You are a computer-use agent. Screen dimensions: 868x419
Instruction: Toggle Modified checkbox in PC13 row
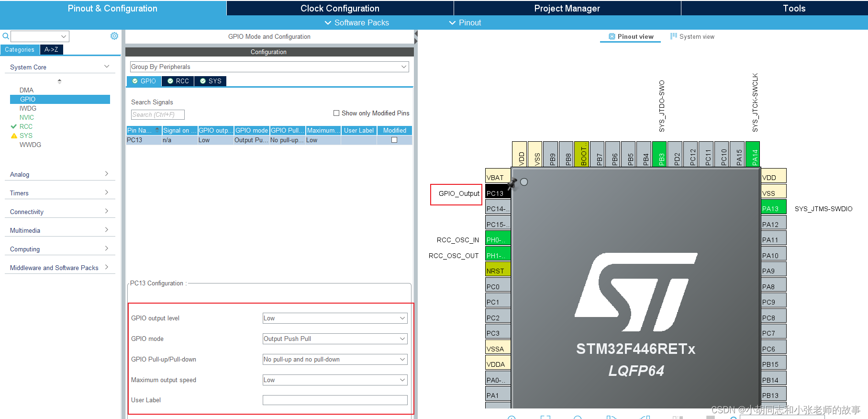[394, 140]
